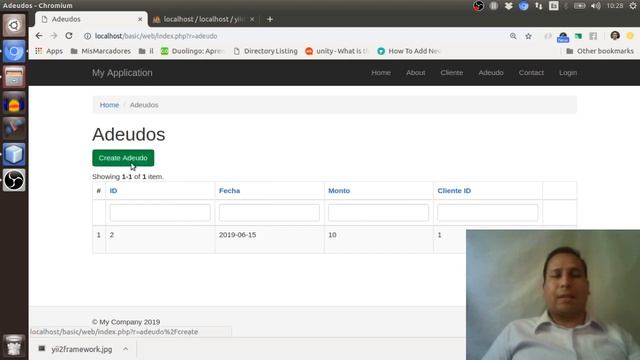Open the Login navbar item
Screen dimensions: 640x360
(568, 73)
